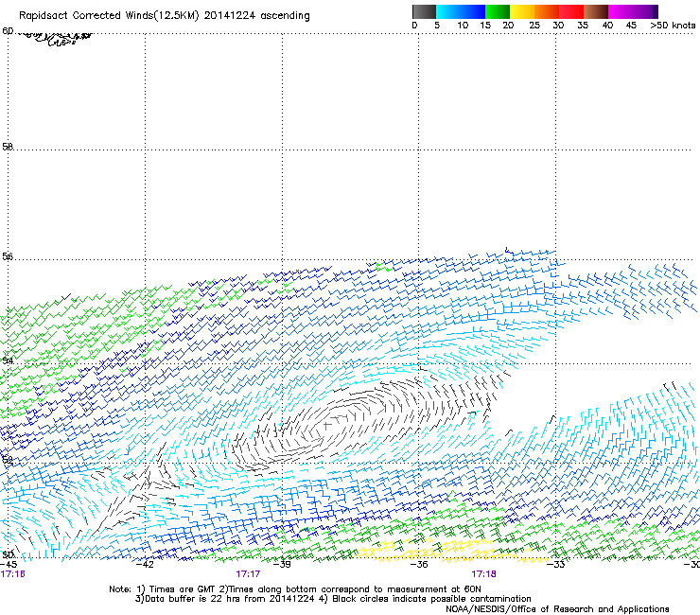The width and height of the screenshot is (700, 615).
Task: Click the NOAA/NESDIS credit line
Action: click(x=557, y=609)
